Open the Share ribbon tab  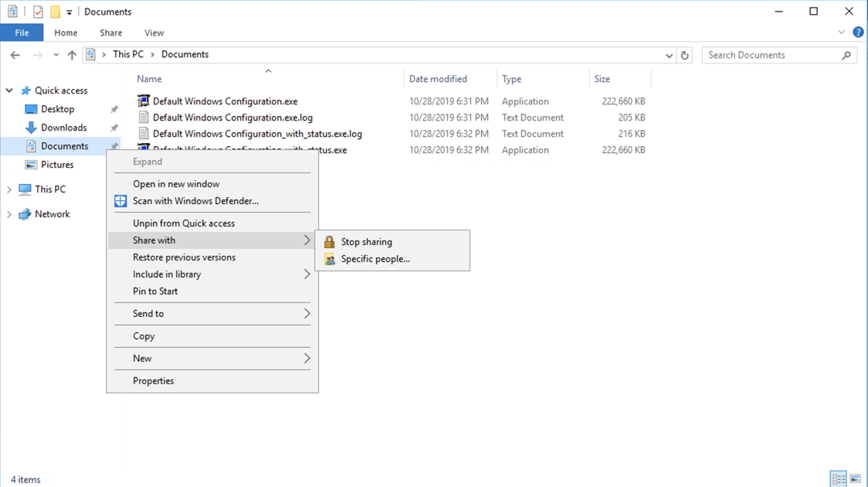coord(110,32)
